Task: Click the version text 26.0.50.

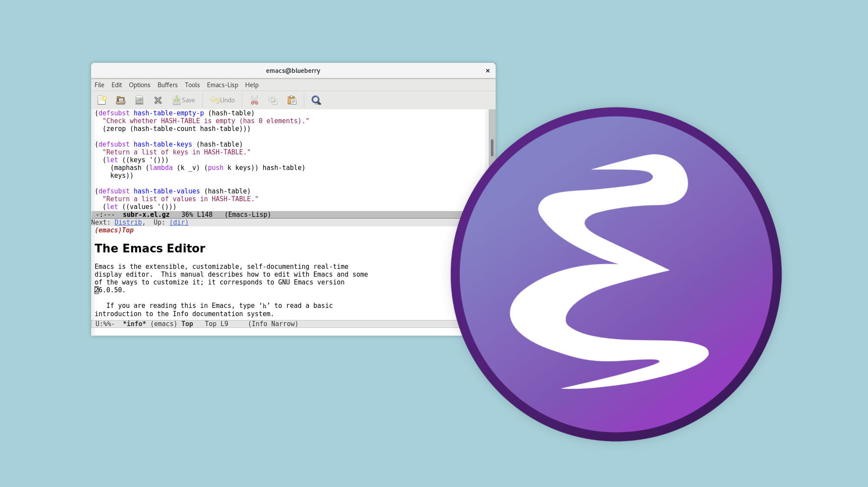Action: click(110, 290)
